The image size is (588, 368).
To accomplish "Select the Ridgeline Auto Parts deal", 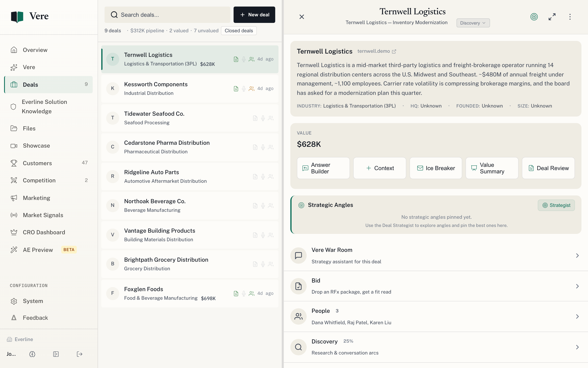I will [x=190, y=176].
